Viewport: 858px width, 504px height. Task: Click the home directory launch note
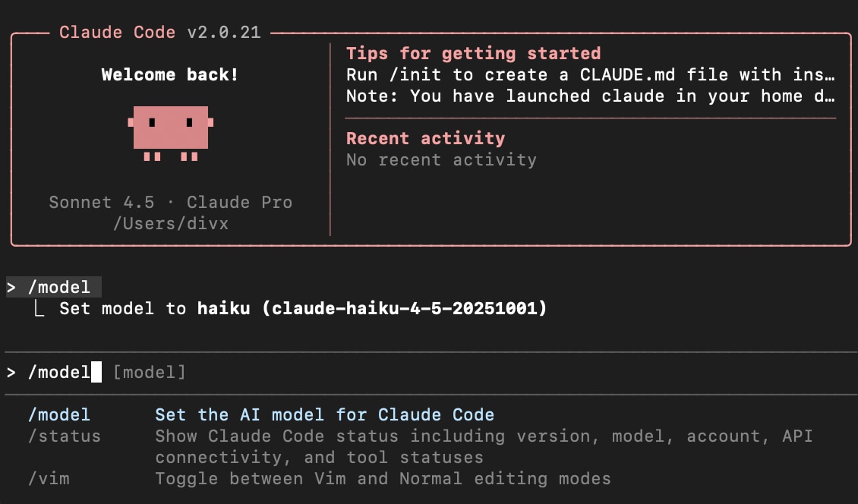tap(590, 96)
